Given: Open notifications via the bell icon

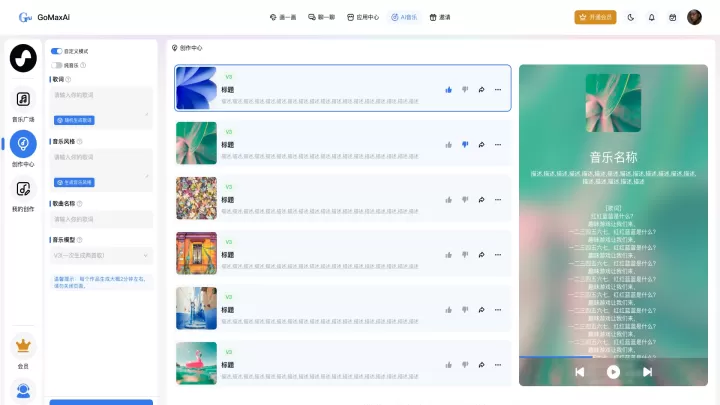Looking at the screenshot, I should [x=652, y=17].
